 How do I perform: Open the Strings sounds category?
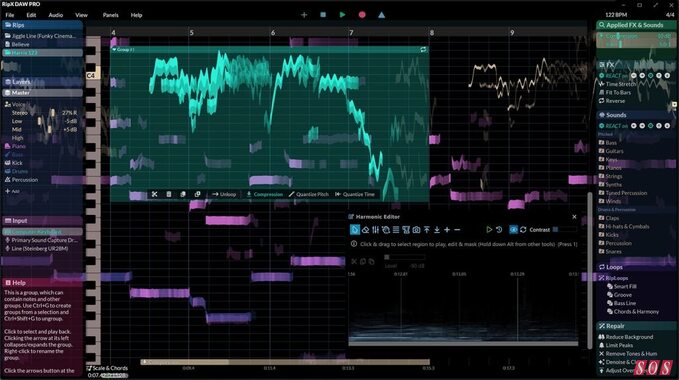click(x=611, y=176)
